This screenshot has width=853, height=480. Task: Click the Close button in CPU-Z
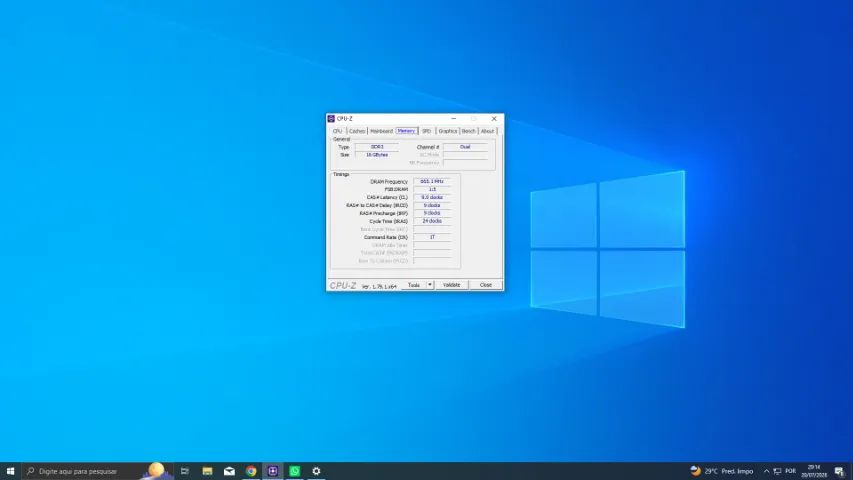coord(486,285)
